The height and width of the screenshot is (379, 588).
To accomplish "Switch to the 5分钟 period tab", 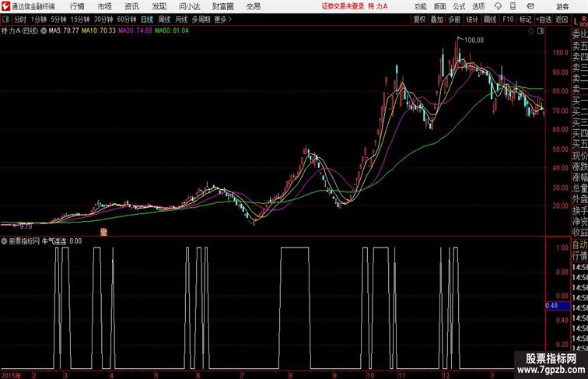I will 58,19.
